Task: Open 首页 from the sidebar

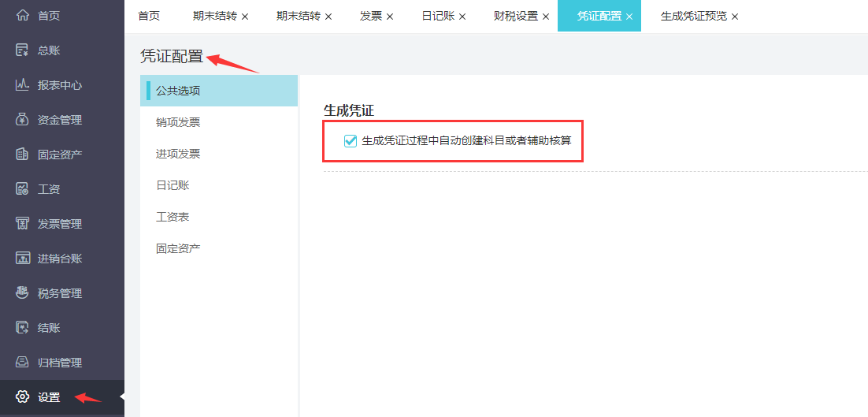Action: [62, 16]
